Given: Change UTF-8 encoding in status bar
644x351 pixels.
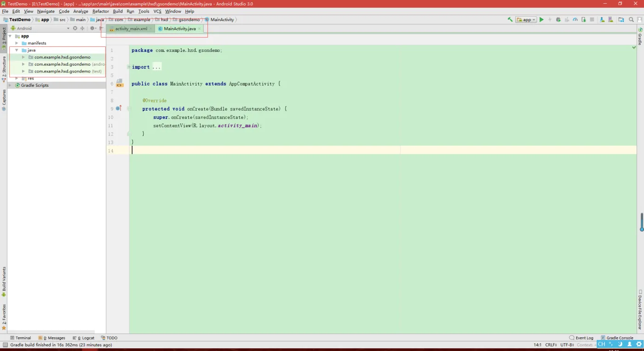Looking at the screenshot, I should pyautogui.click(x=567, y=345).
